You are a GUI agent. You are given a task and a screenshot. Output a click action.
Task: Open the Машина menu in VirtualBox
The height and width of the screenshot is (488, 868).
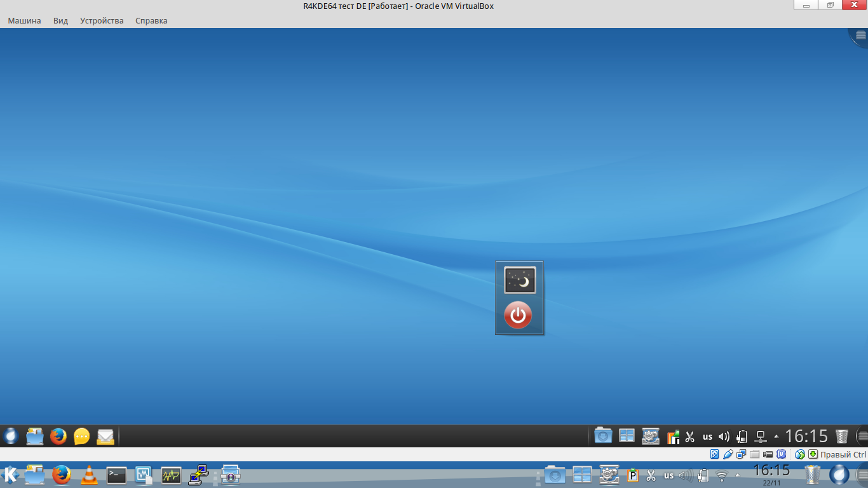pyautogui.click(x=24, y=20)
